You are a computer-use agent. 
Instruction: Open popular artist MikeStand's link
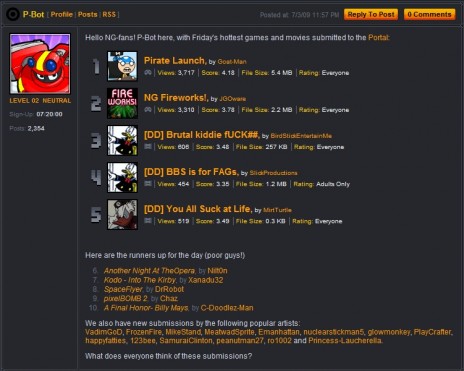point(183,332)
